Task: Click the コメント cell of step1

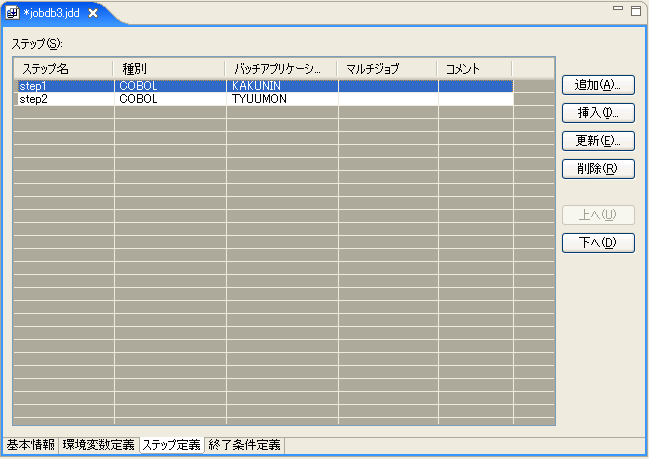Action: click(x=476, y=86)
